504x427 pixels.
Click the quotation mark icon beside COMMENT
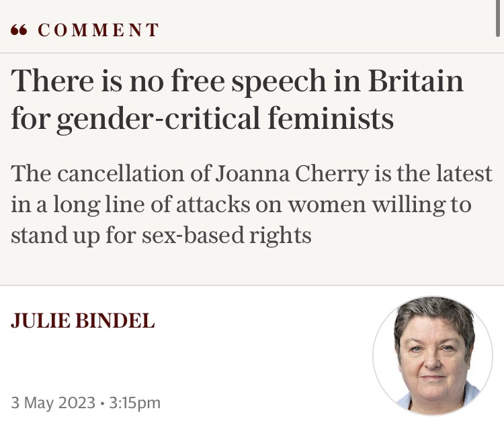(19, 30)
